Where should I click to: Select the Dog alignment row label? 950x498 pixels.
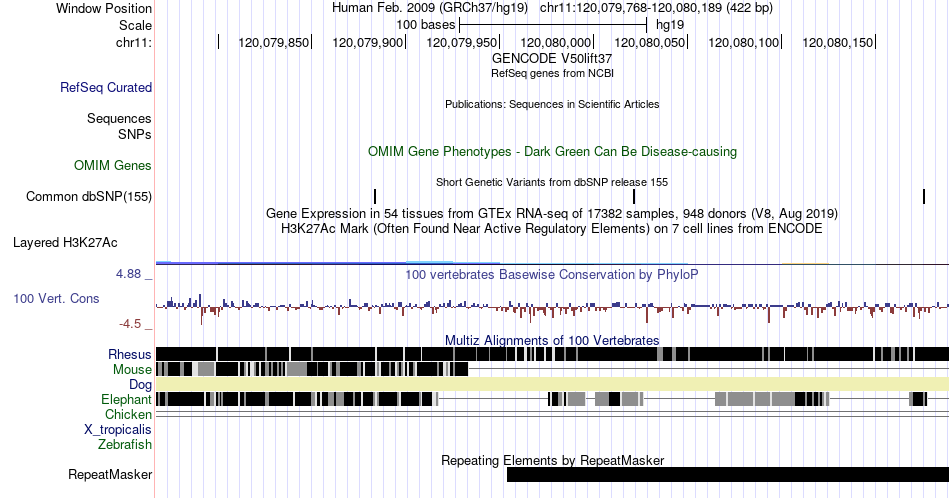tap(141, 385)
